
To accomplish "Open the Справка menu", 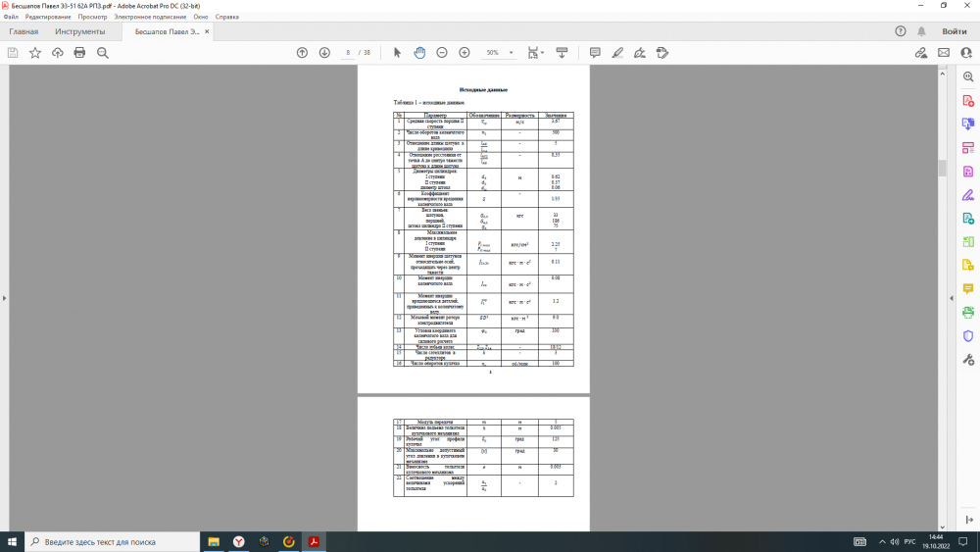I will [x=227, y=17].
